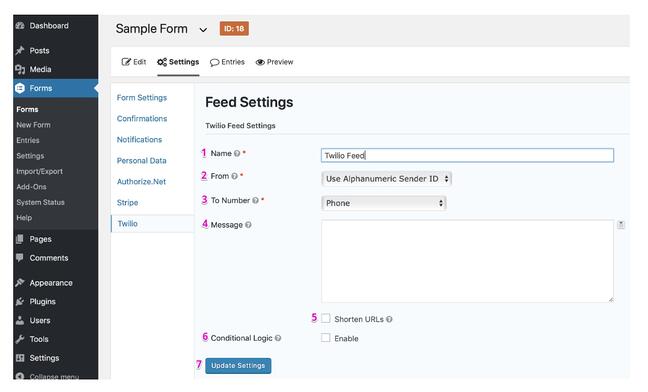The height and width of the screenshot is (392, 648).
Task: Open Help link in Forms submenu
Action: [x=24, y=218]
